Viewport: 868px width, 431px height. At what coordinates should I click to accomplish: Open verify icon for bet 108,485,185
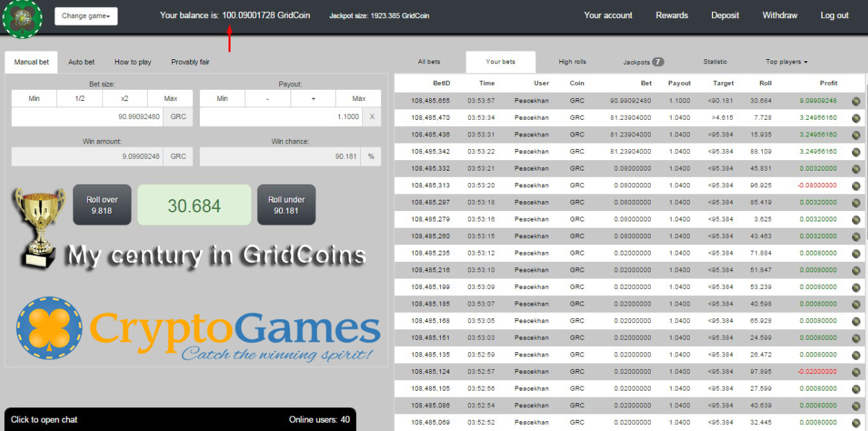tap(855, 304)
